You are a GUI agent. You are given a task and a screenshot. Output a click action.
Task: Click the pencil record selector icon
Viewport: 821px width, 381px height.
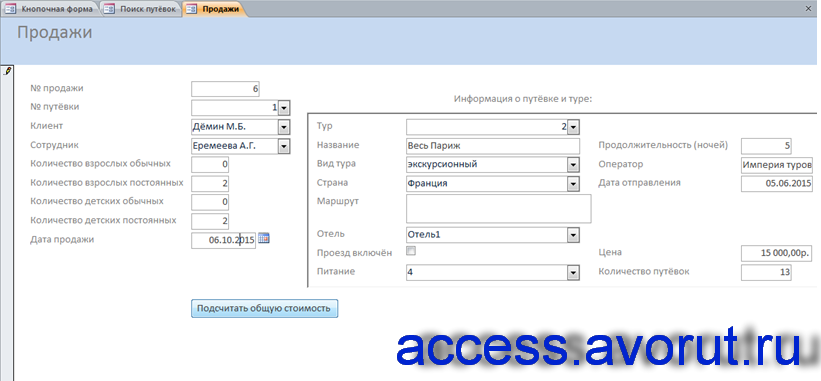pyautogui.click(x=7, y=70)
